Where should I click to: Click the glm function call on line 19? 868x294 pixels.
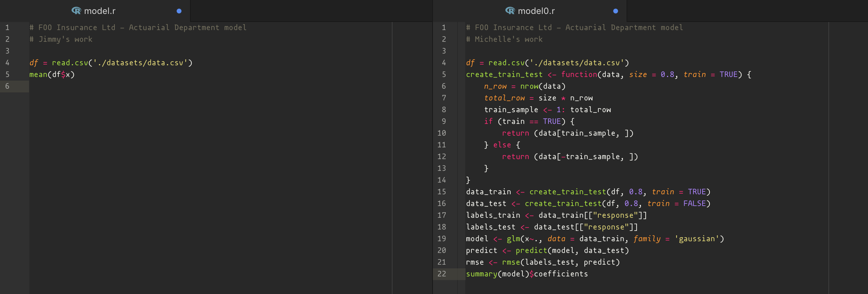513,239
